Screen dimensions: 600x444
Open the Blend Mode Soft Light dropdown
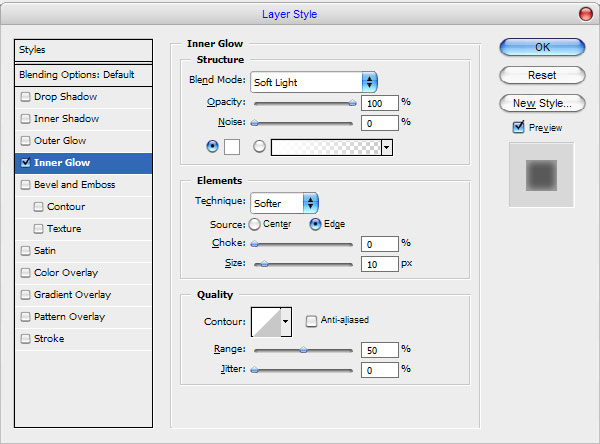coord(313,82)
